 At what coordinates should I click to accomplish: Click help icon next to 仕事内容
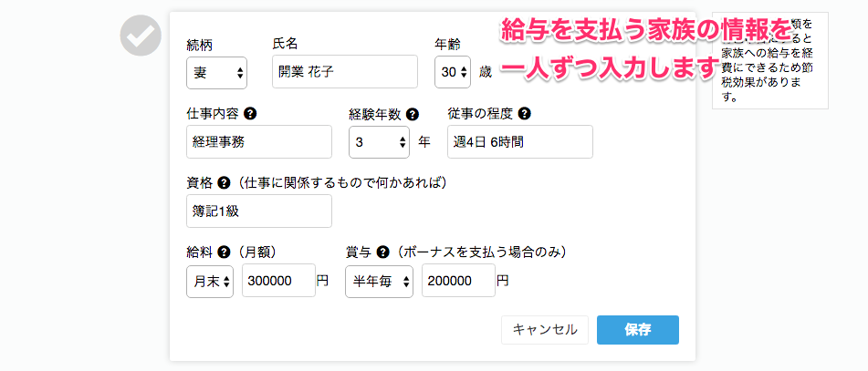250,115
